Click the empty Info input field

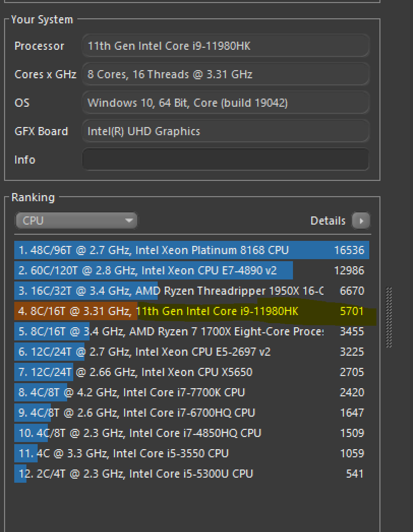[225, 160]
